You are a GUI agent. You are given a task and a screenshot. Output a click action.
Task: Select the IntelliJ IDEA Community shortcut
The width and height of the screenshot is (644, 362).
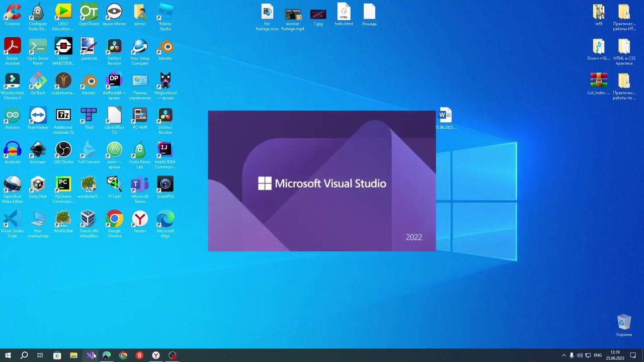coord(165,156)
